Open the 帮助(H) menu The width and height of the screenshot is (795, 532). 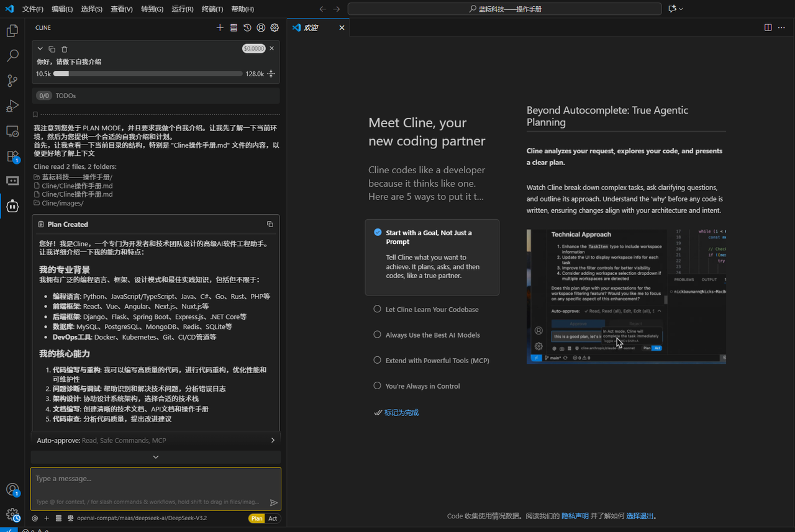click(242, 9)
